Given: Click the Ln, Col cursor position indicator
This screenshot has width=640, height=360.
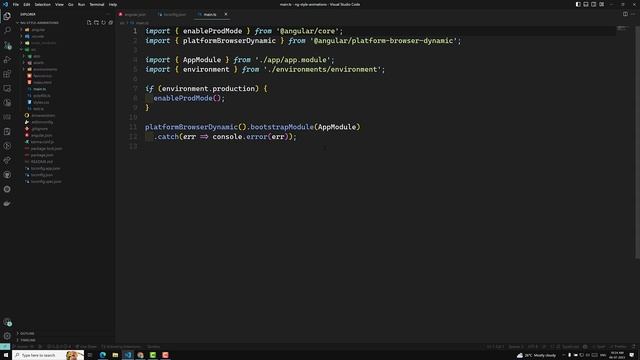Looking at the screenshot, I should tap(495, 347).
